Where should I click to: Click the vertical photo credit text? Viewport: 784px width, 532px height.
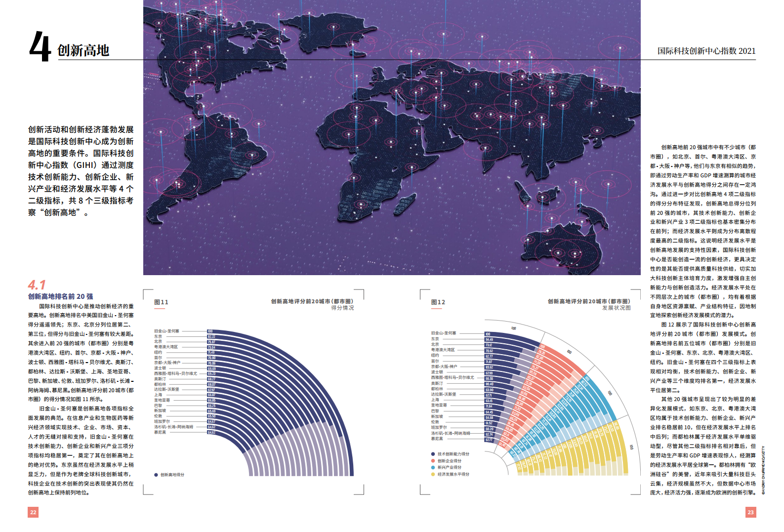763,470
